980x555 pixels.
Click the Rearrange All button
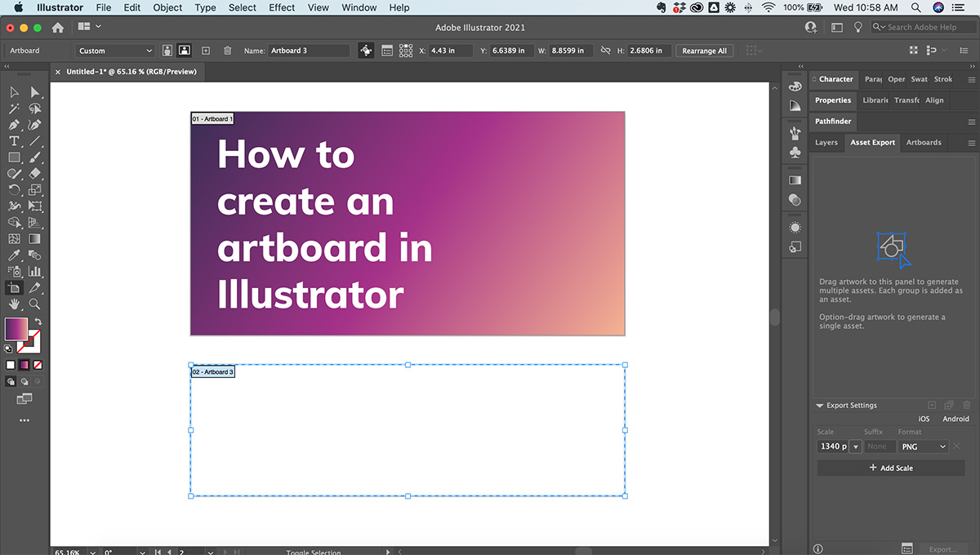704,51
